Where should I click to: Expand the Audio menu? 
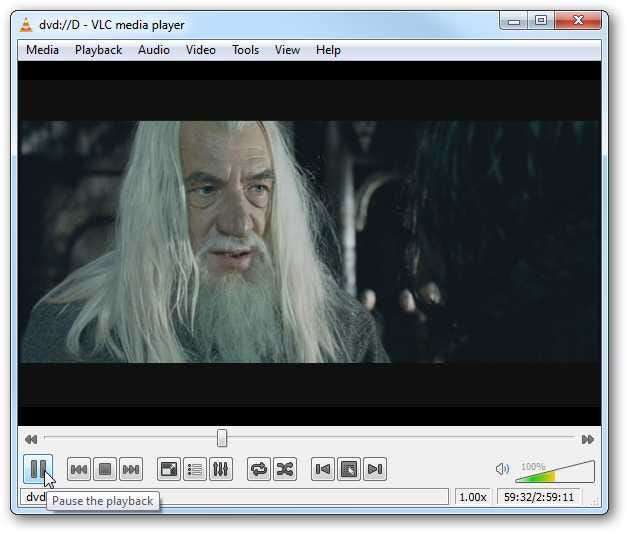point(153,50)
